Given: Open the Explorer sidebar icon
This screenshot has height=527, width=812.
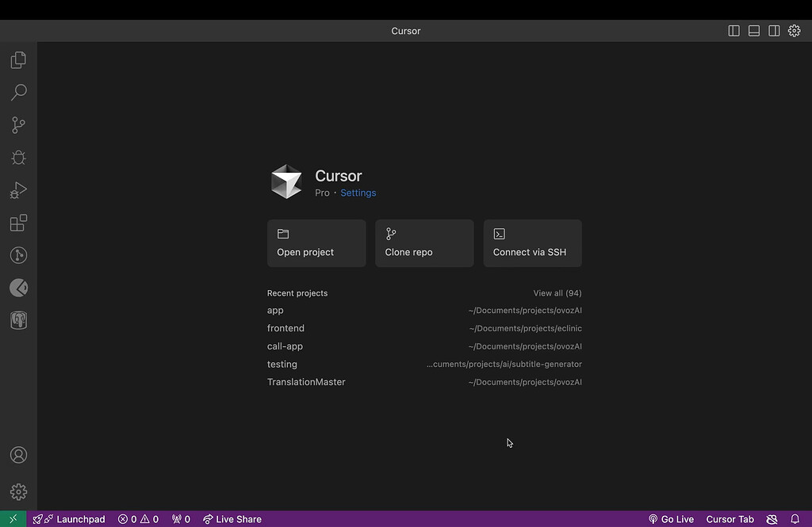Looking at the screenshot, I should [x=18, y=59].
